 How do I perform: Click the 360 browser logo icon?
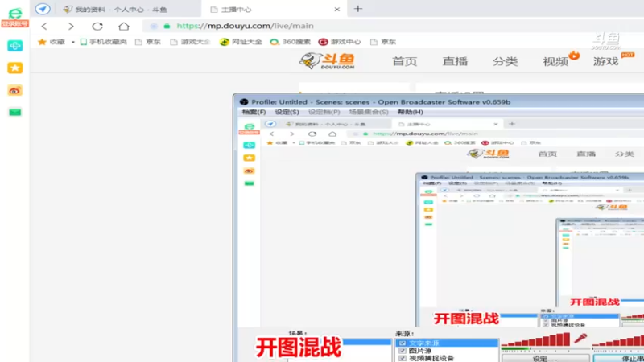(14, 13)
